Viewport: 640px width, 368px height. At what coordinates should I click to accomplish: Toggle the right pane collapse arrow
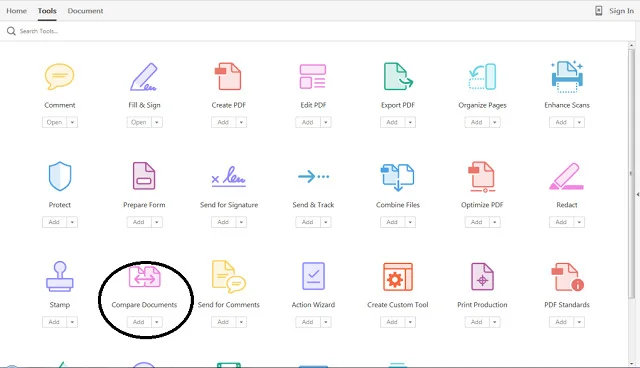638,194
